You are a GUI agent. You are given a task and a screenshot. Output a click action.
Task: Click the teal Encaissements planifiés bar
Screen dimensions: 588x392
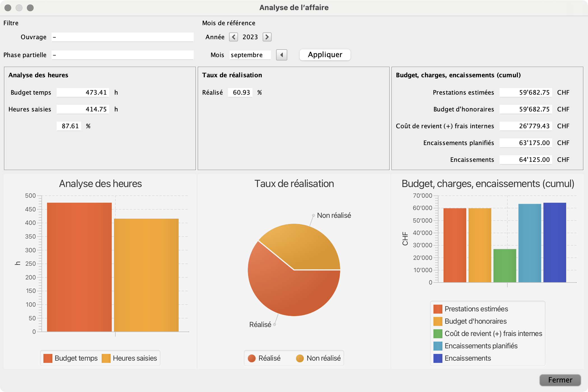click(530, 243)
